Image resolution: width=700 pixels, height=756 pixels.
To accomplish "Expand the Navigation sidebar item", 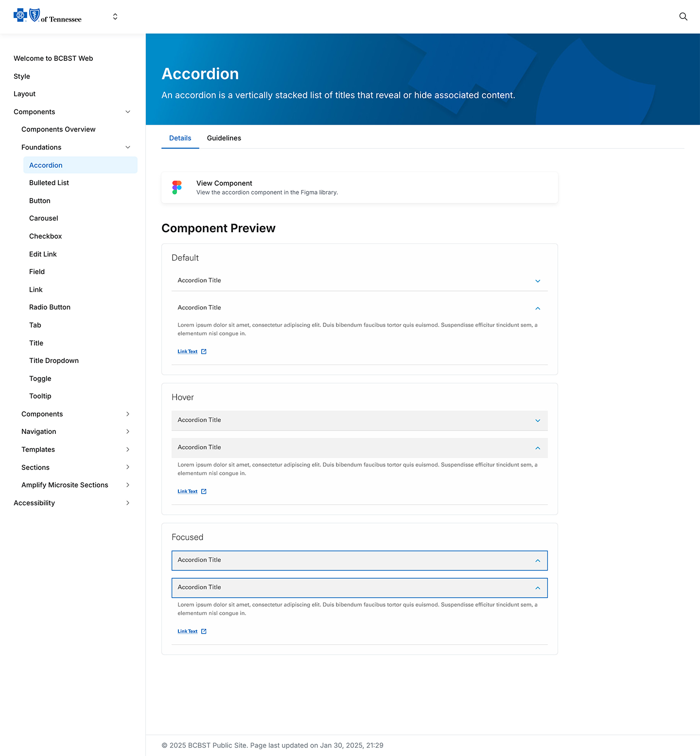I will tap(128, 431).
